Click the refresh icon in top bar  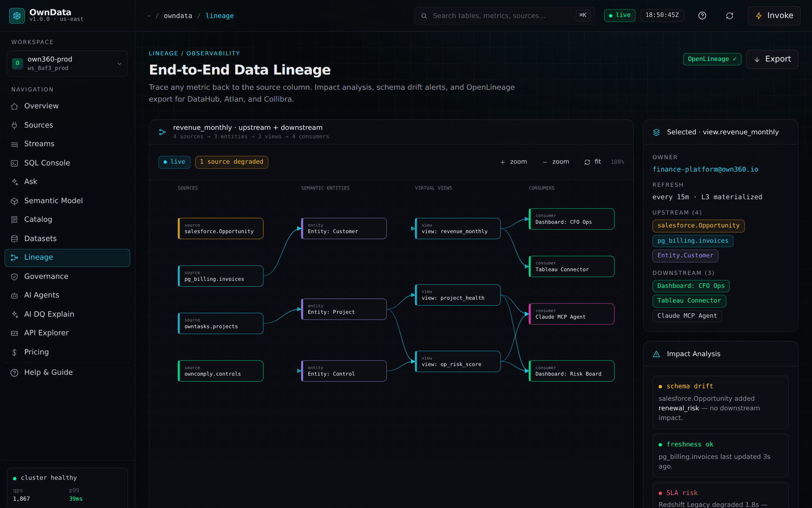730,16
